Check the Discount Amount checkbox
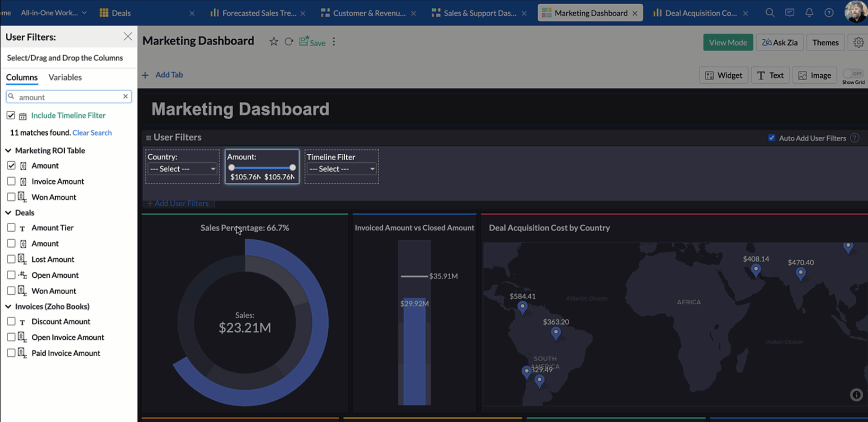This screenshot has width=868, height=422. point(11,321)
